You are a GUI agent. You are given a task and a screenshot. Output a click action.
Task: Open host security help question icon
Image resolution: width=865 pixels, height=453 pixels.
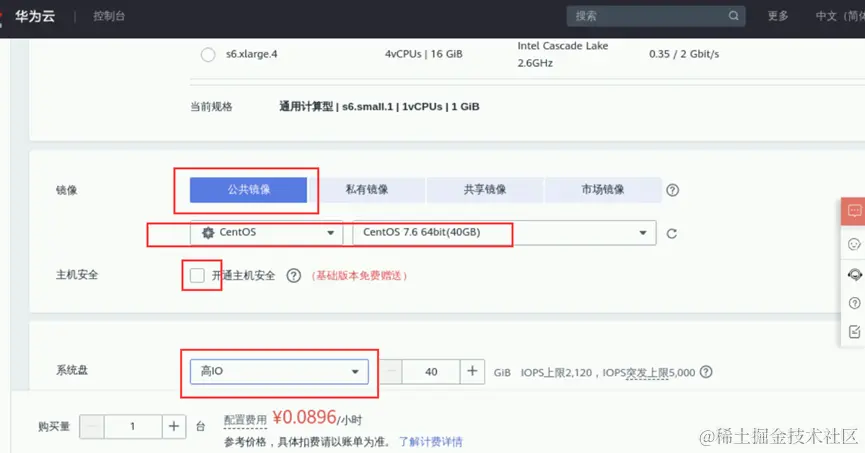coord(293,275)
